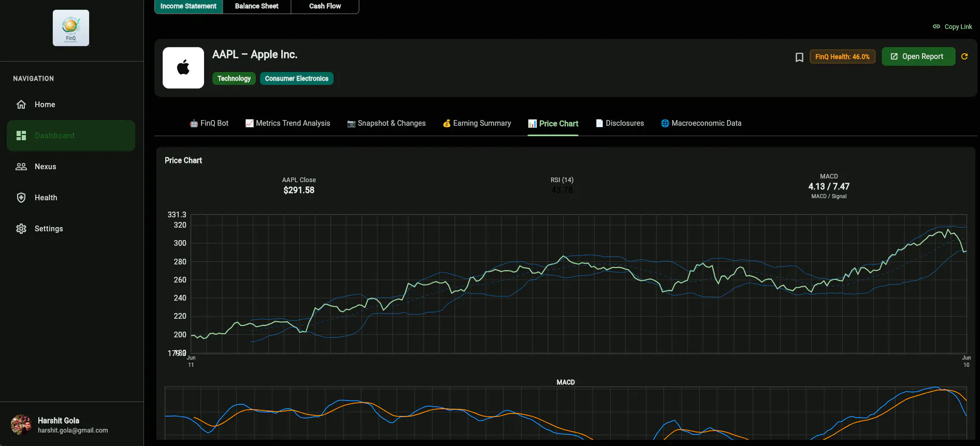Click Harshit Gola profile avatar
The image size is (980, 446).
pyautogui.click(x=21, y=425)
